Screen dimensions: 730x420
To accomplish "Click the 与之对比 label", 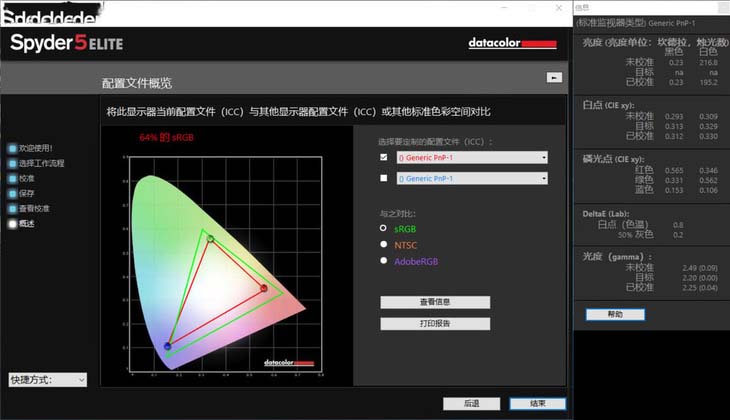I will pos(397,214).
